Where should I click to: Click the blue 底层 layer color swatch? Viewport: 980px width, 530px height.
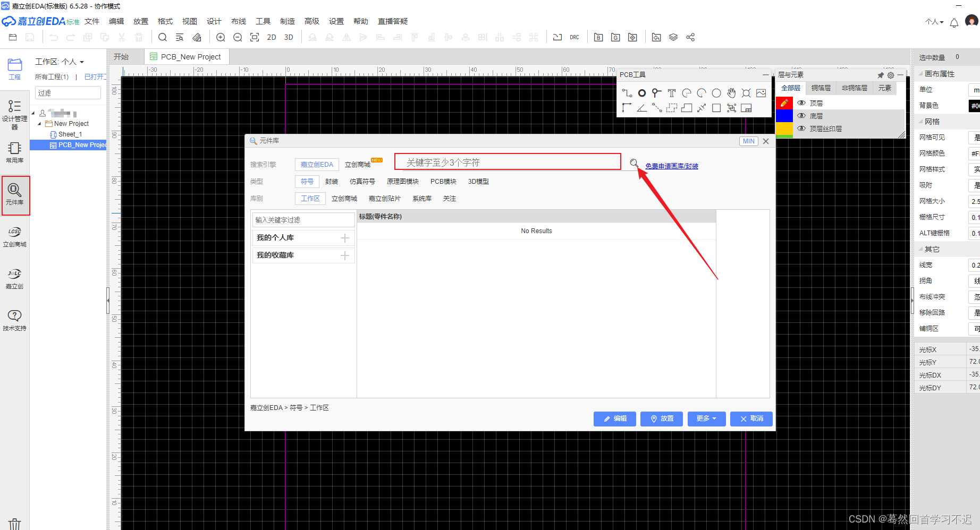784,116
